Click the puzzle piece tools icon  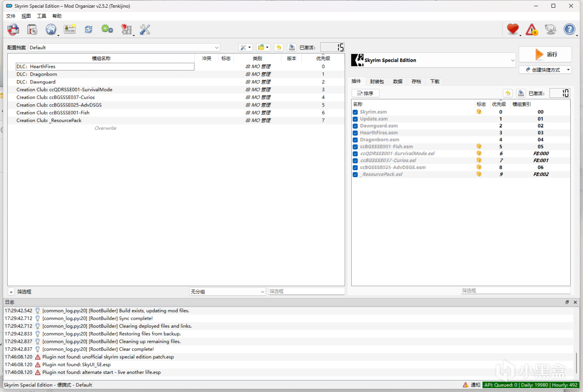pos(126,30)
